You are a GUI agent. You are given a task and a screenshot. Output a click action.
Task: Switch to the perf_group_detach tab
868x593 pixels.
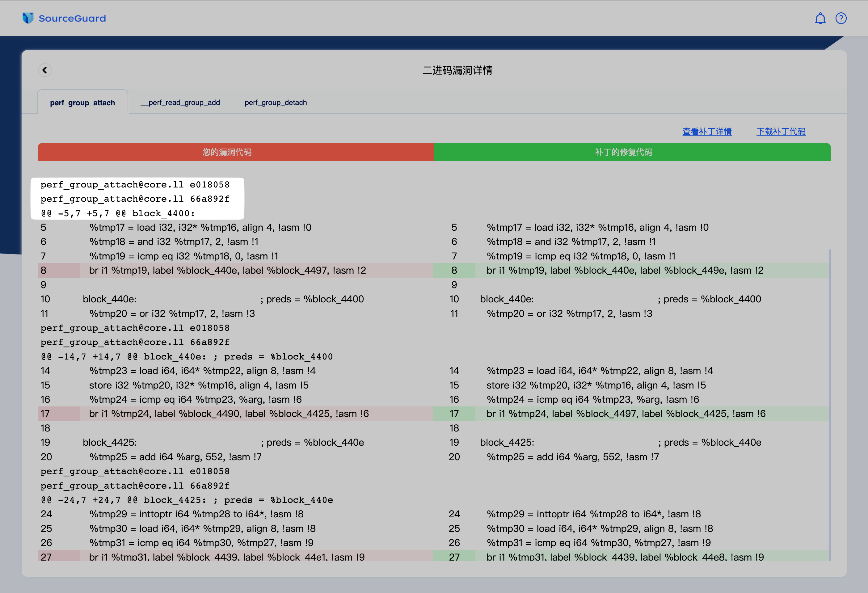point(276,103)
